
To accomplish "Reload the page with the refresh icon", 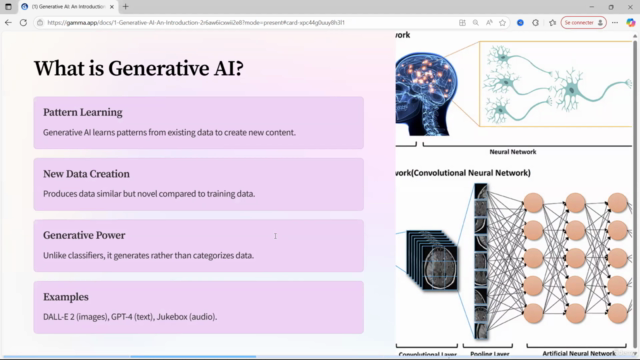I will click(23, 22).
